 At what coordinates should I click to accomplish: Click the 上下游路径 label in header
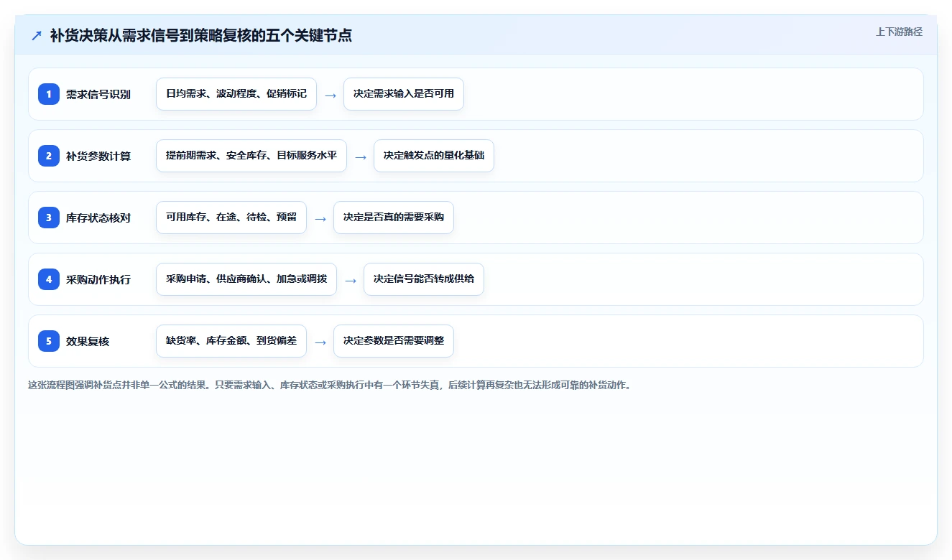899,32
